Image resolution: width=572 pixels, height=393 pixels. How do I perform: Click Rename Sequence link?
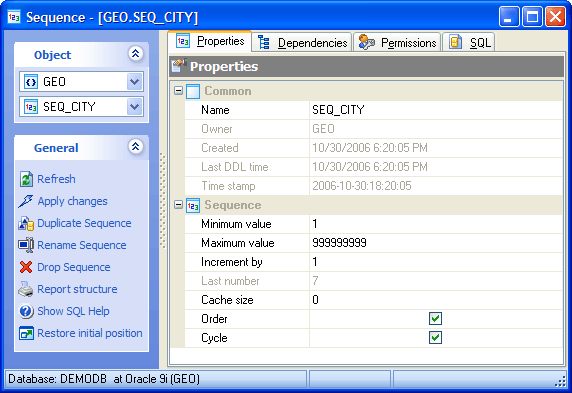coord(82,245)
